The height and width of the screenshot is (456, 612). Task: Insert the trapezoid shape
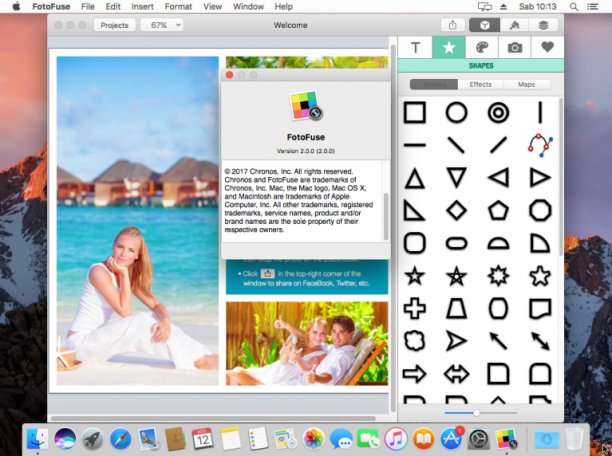[x=456, y=308]
